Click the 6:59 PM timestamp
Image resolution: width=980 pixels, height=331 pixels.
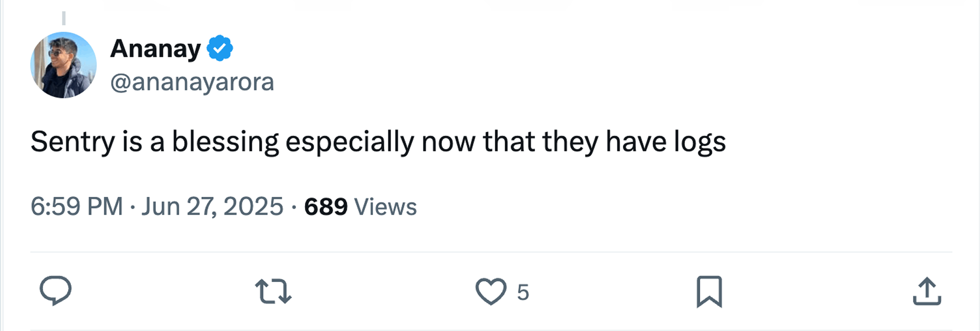(76, 206)
